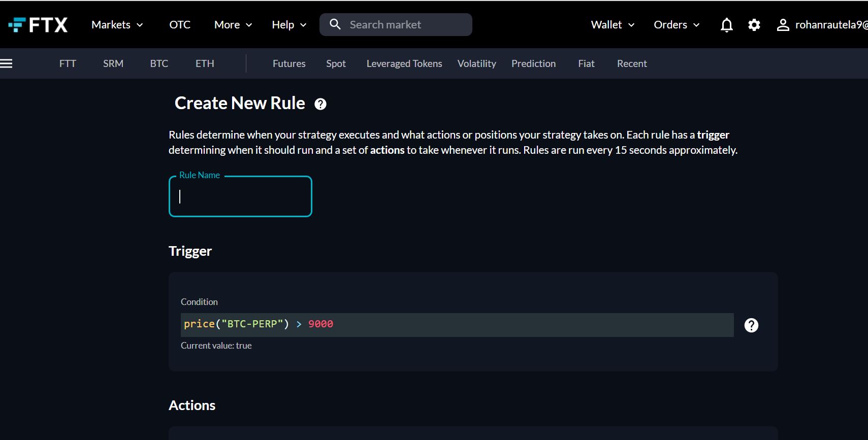
Task: Click the 'Current value: true' text
Action: coord(216,346)
